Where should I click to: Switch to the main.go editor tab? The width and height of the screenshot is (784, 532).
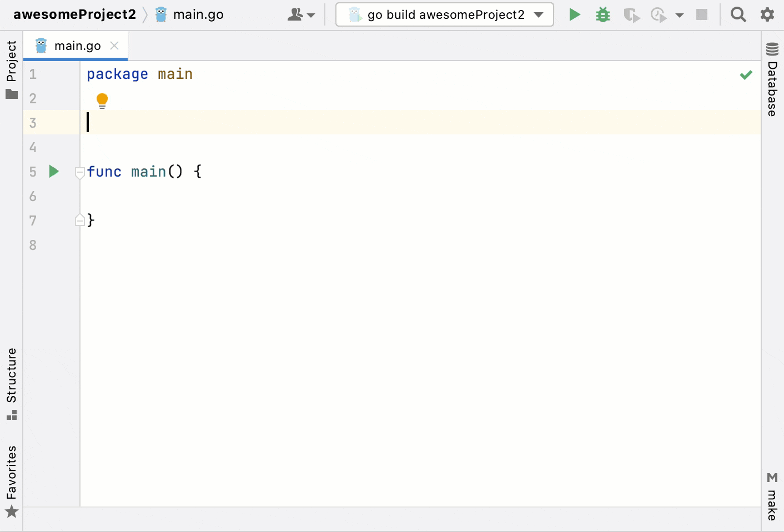pyautogui.click(x=78, y=45)
